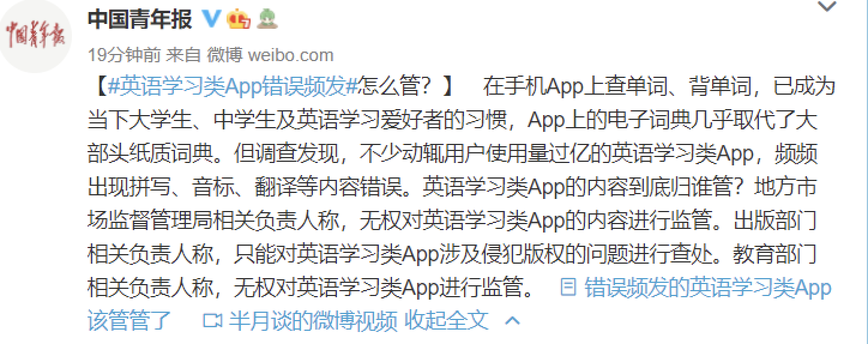Click the article document icon
This screenshot has width=868, height=344.
(568, 288)
